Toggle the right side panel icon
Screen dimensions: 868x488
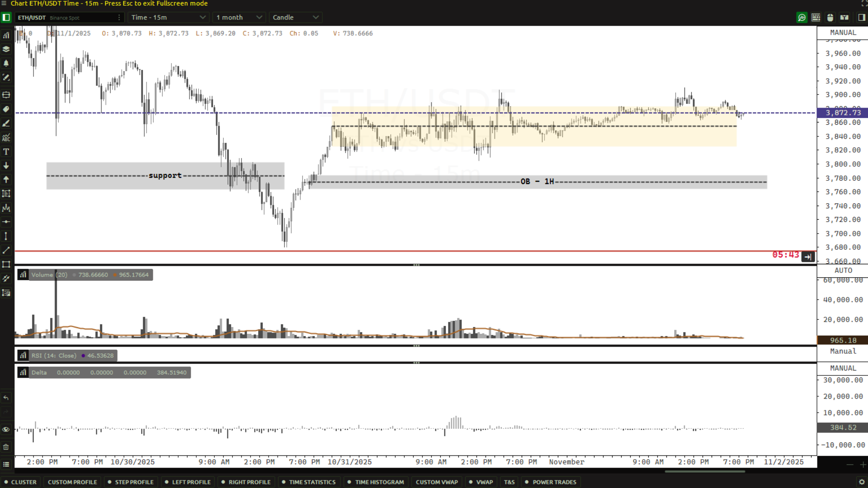(x=861, y=18)
